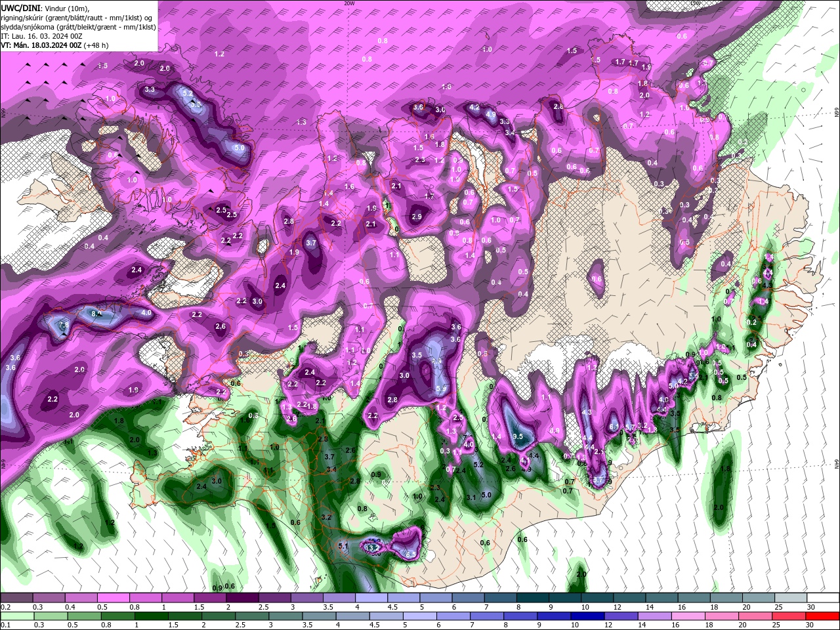840x630 pixels.
Task: Click the 20W longitude label at the top edge
Action: click(x=349, y=3)
